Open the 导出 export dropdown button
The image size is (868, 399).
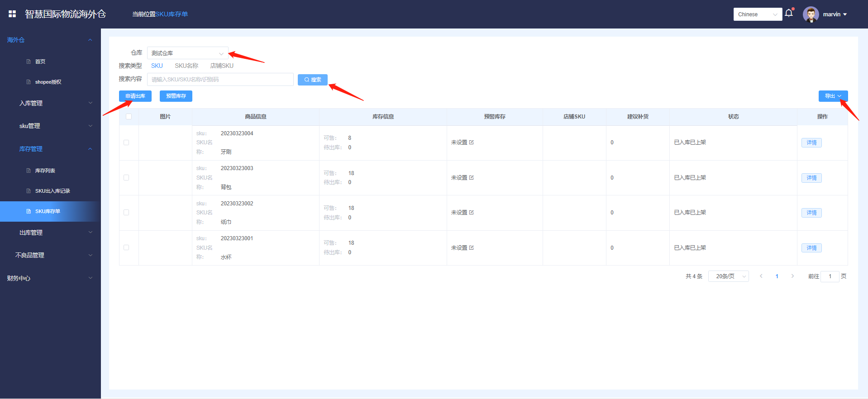(833, 96)
